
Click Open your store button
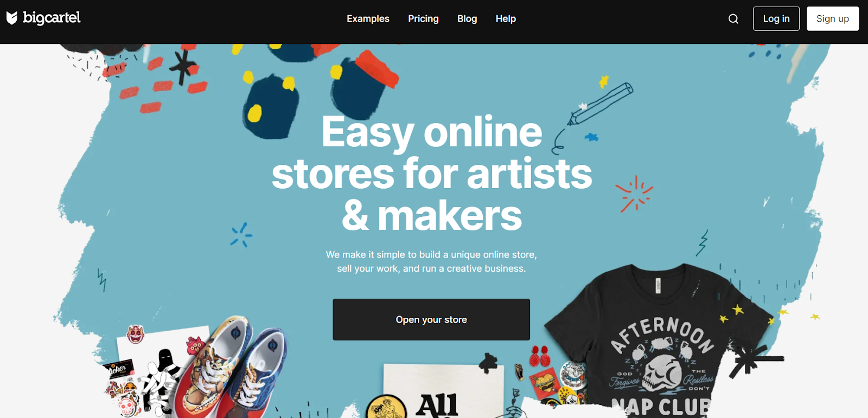pos(431,319)
